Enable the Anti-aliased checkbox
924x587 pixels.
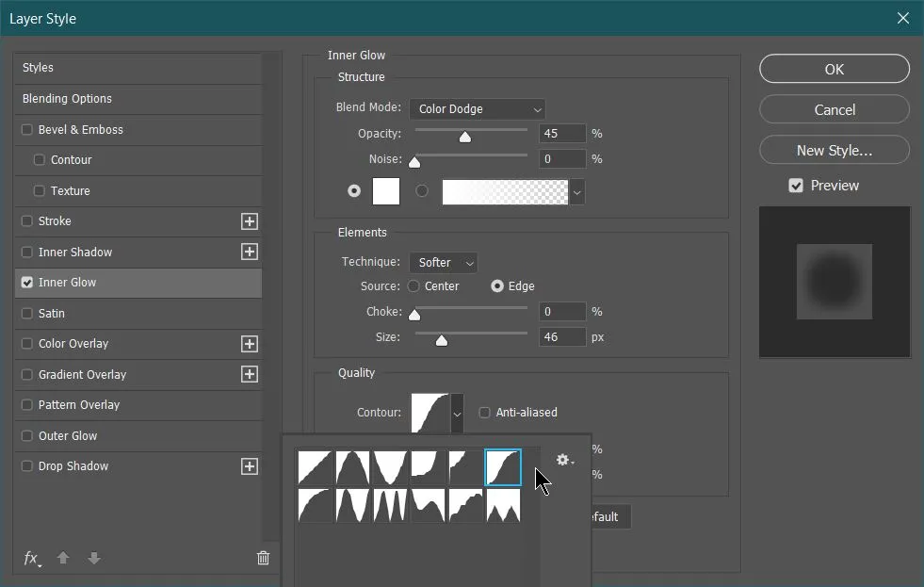coord(485,412)
